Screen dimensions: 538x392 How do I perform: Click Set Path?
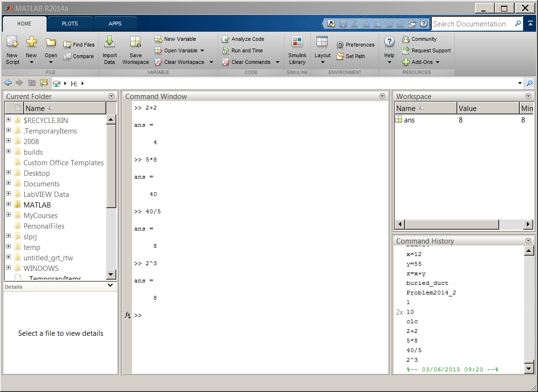pos(351,56)
